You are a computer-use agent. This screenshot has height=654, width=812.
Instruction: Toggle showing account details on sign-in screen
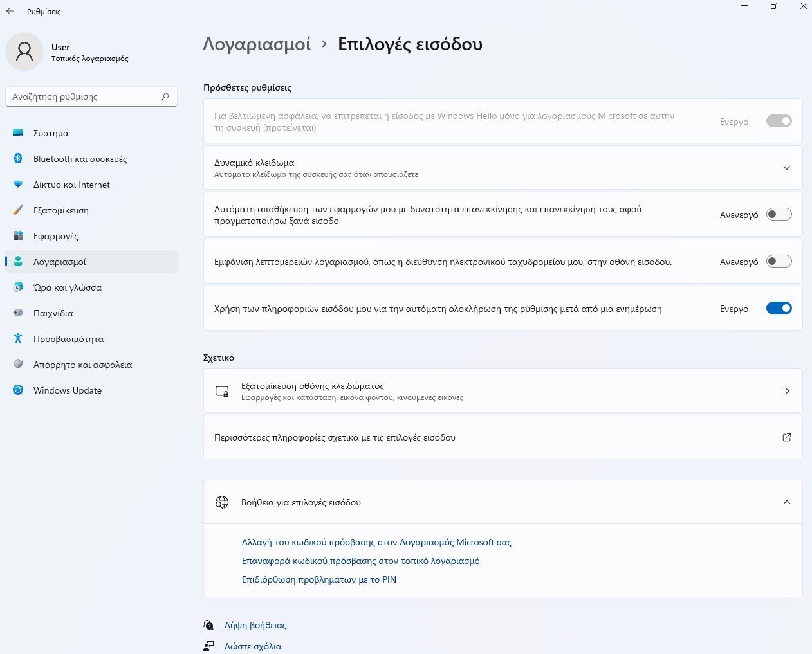(779, 262)
